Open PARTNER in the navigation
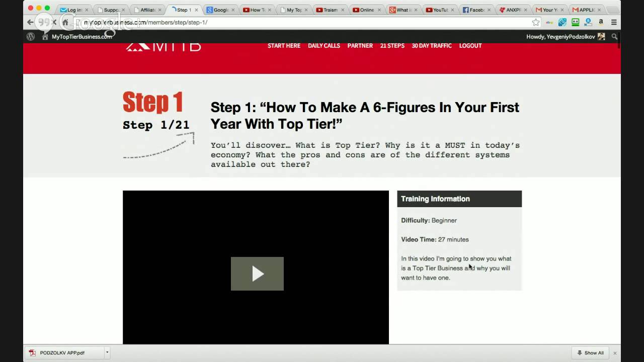The width and height of the screenshot is (644, 362). (x=360, y=46)
